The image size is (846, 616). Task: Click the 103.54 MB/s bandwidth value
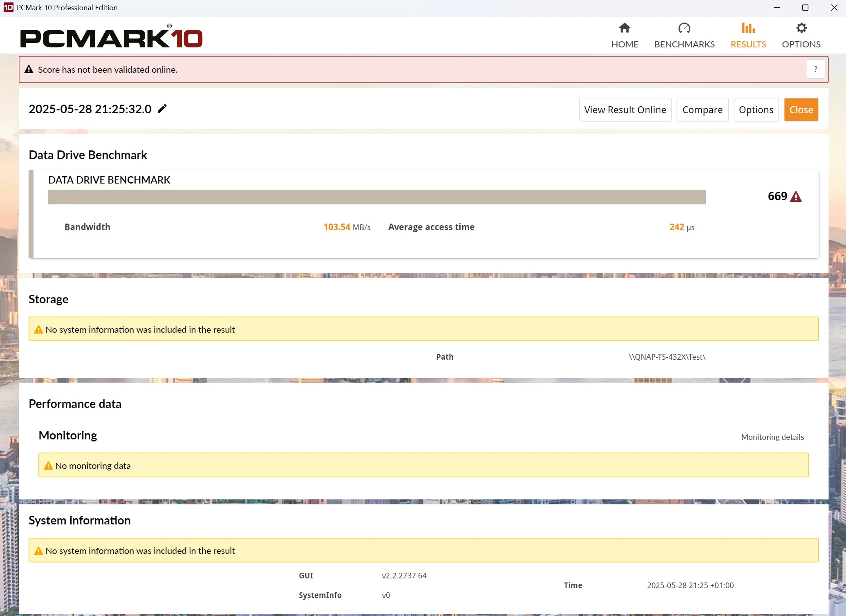click(x=347, y=227)
